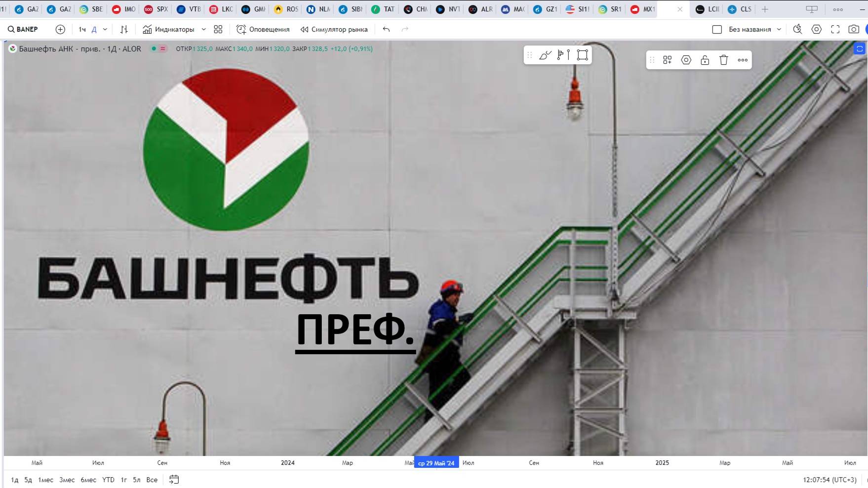Switch to the MX1 tab
The width and height of the screenshot is (868, 488).
click(x=643, y=9)
